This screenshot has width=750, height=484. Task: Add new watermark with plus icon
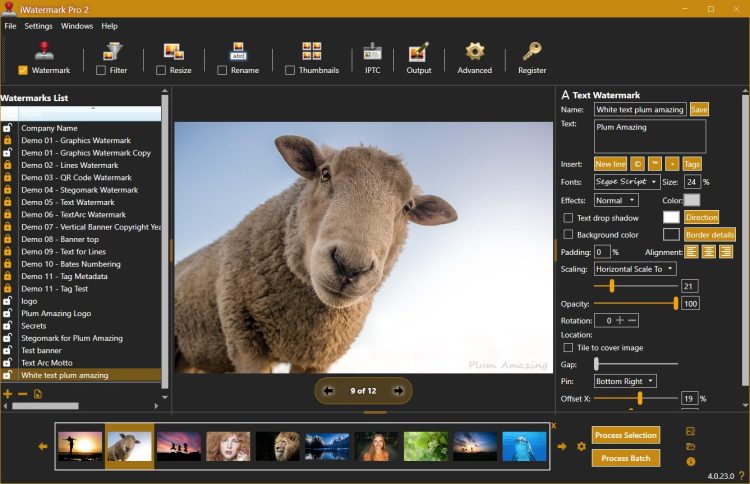coord(8,394)
